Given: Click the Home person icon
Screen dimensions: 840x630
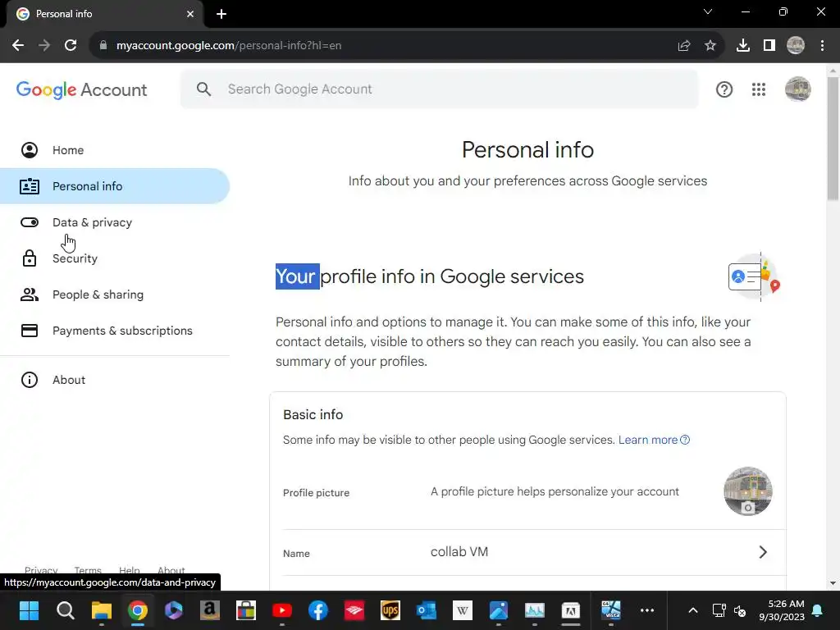Looking at the screenshot, I should (30, 150).
